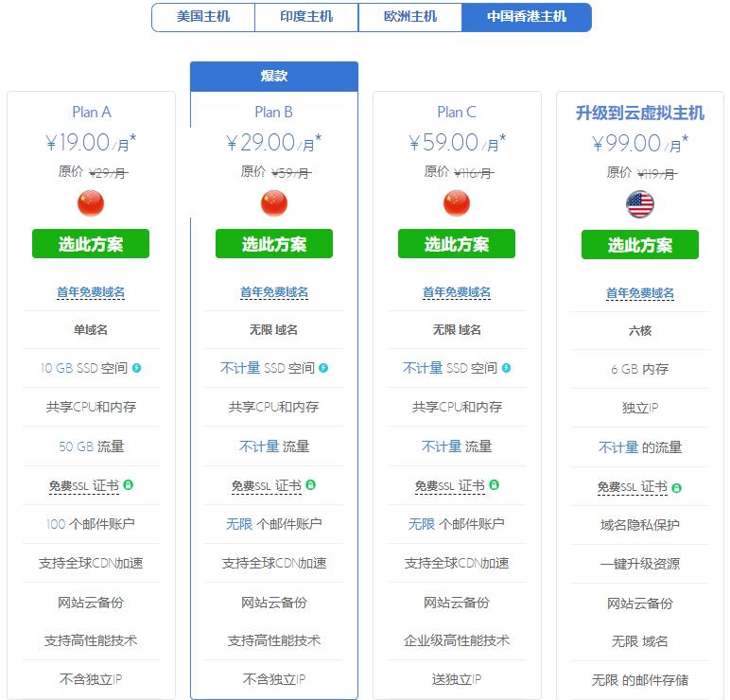Click 100 个邮件账户 text
Viewport: 730px width, 700px height.
[91, 524]
